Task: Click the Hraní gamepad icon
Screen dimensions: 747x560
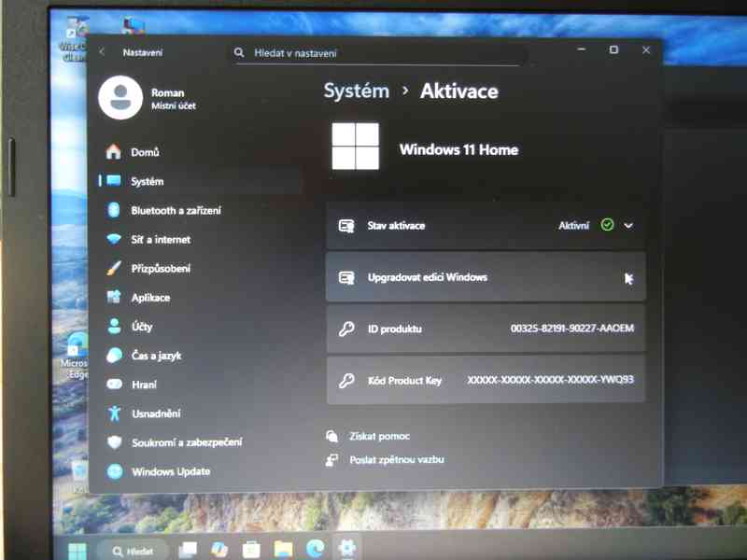Action: [x=114, y=385]
